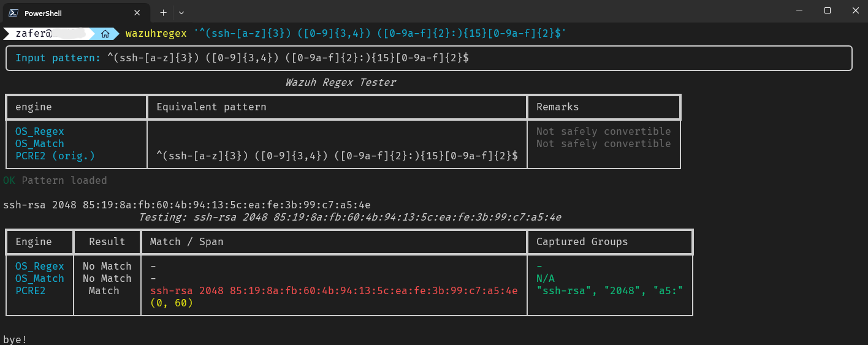
Task: Close the terminal window
Action: (855, 10)
